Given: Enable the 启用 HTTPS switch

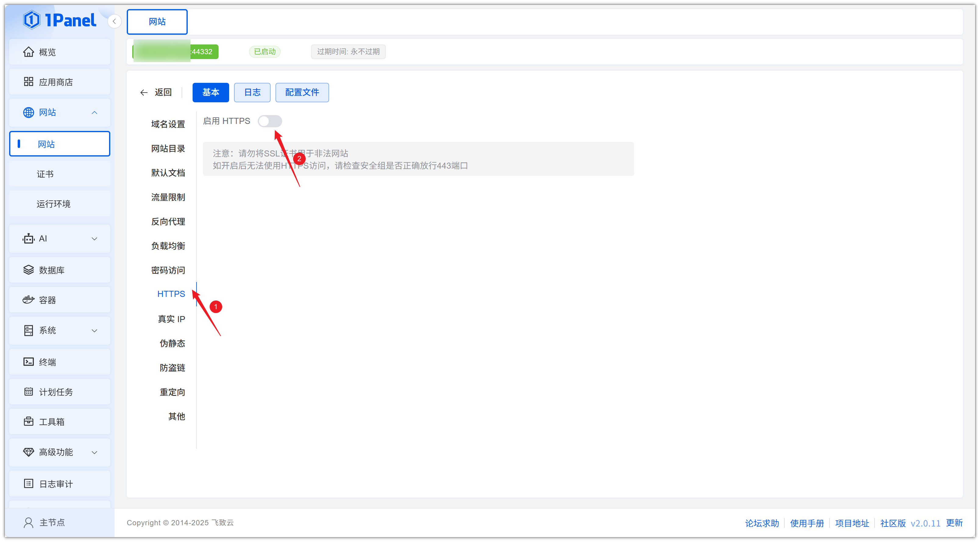Looking at the screenshot, I should [270, 121].
